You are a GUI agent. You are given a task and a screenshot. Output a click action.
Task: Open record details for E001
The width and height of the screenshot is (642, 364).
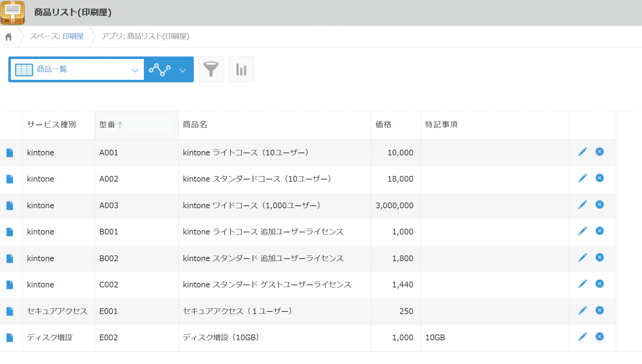(10, 311)
